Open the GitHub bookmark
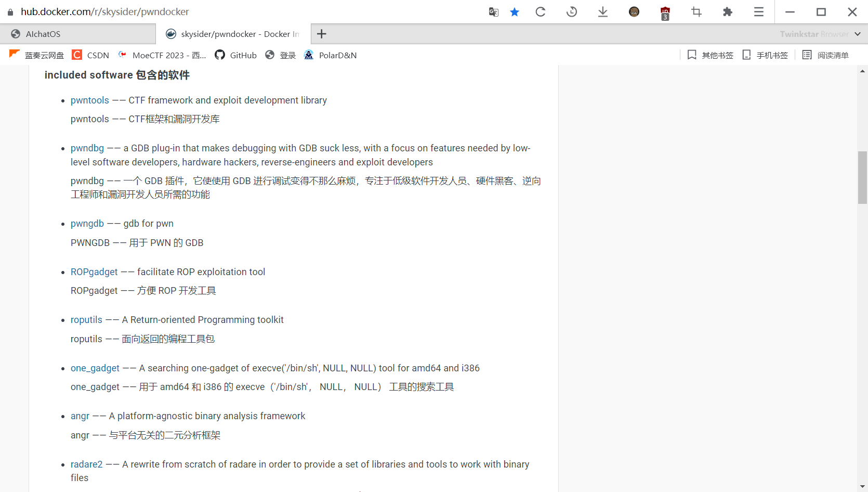The height and width of the screenshot is (492, 868). pyautogui.click(x=236, y=55)
